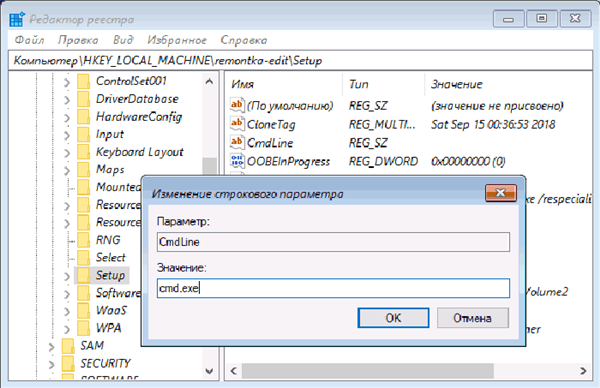Screen dimensions: 600x388
Task: Select the Setup key in the tree
Action: pyautogui.click(x=110, y=275)
